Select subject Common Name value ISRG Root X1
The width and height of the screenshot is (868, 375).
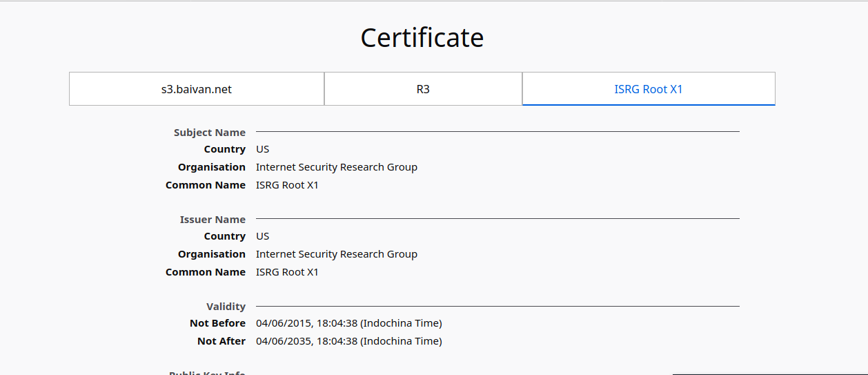point(287,185)
